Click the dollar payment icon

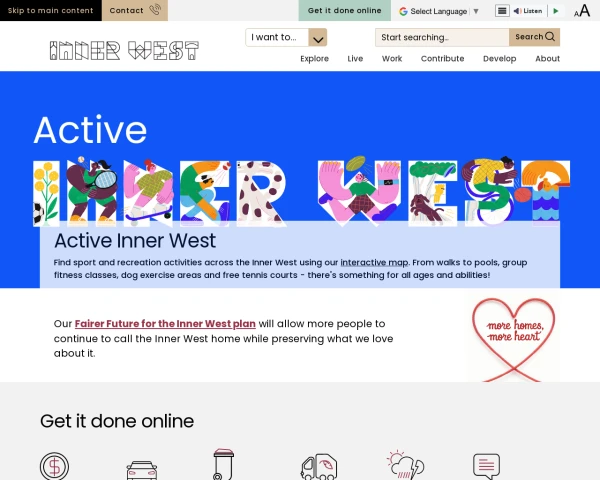pyautogui.click(x=54, y=466)
